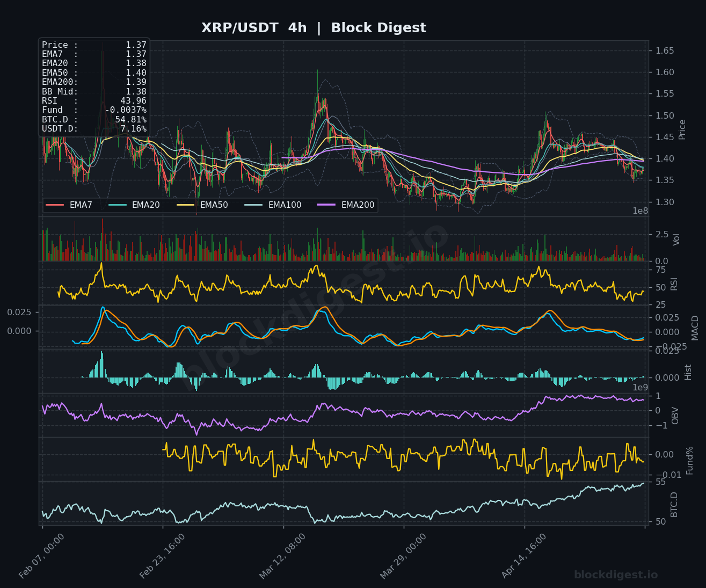Click the Apr 14, 16:00 date label
The width and height of the screenshot is (706, 588).
(x=524, y=556)
